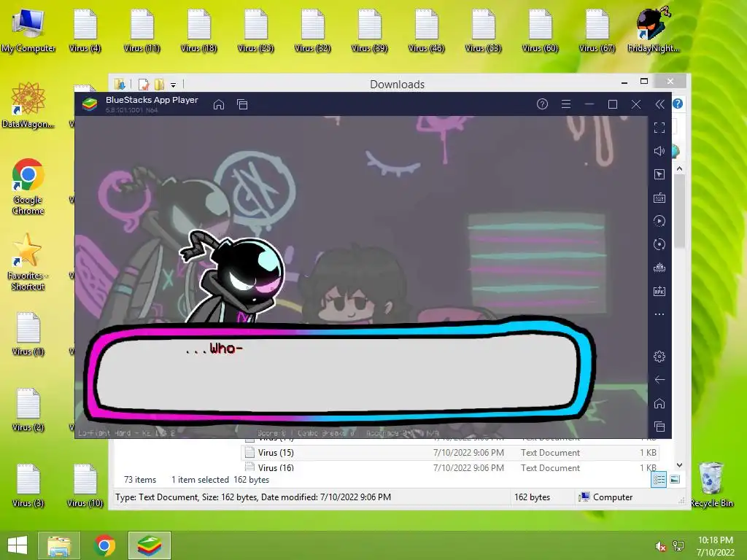
Task: Select the Virus (60) desktop file
Action: (x=540, y=31)
